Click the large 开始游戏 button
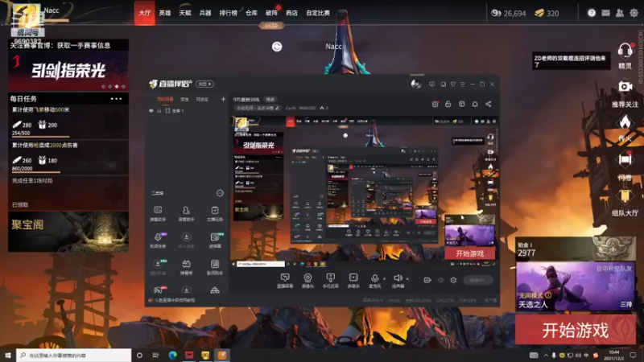Screen dimensions: 644x362 576,330
